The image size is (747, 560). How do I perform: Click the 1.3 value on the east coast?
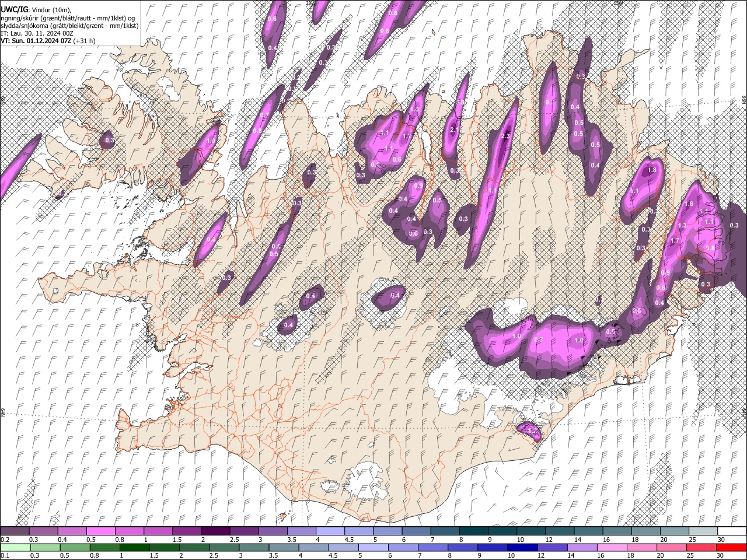coord(682,226)
